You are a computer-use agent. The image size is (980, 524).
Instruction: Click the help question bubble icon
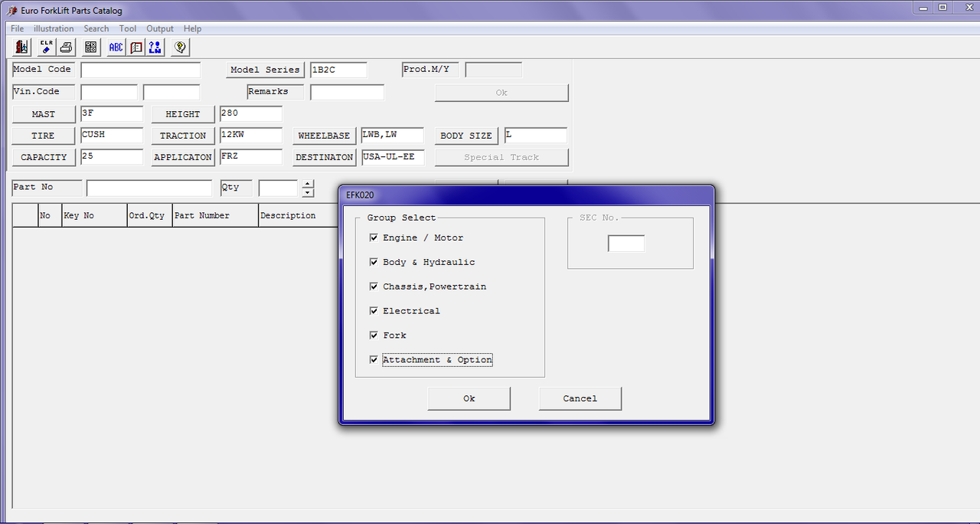[180, 47]
